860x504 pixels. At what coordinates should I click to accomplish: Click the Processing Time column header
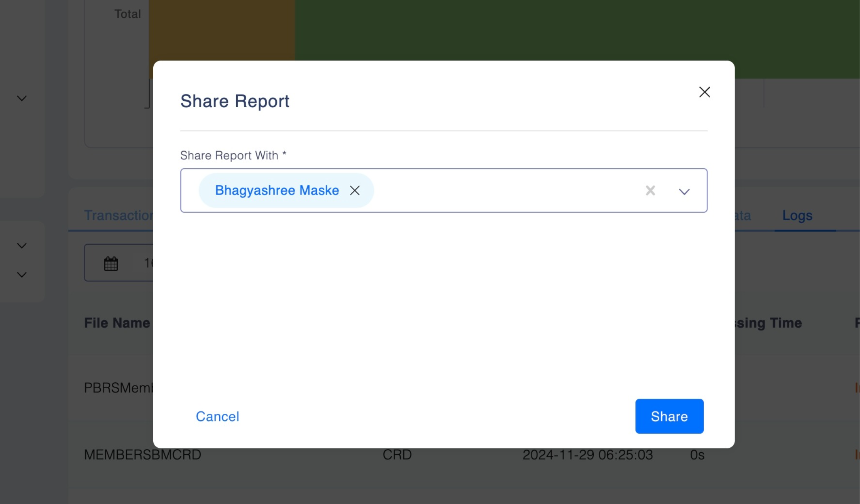[x=768, y=323]
